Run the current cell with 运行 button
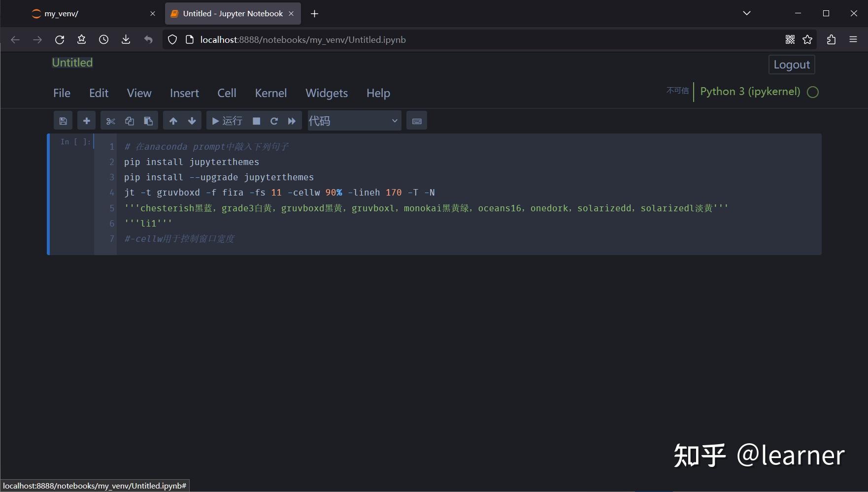 tap(227, 120)
